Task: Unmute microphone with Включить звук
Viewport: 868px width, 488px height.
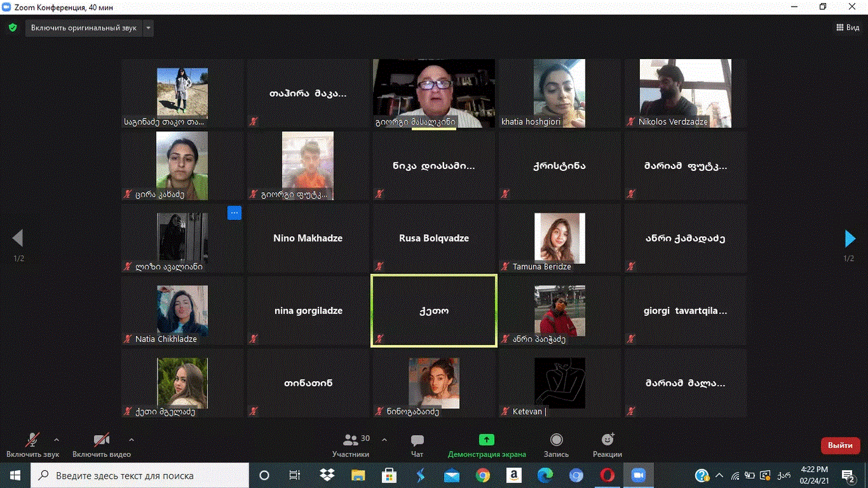Action: 32,440
